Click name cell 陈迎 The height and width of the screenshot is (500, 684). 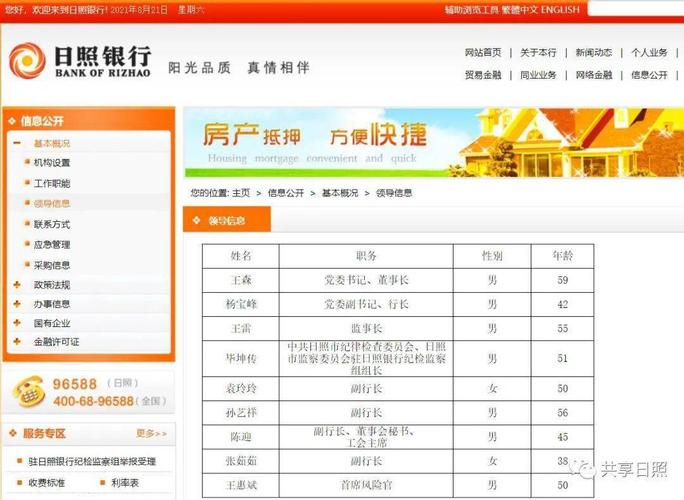coord(241,437)
